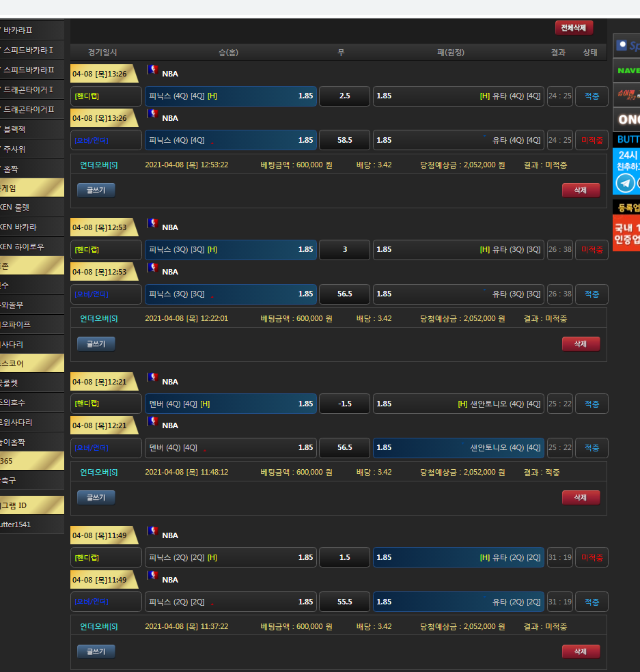Delete the bet placed at 12:53:22
The width and height of the screenshot is (640, 672).
coord(581,190)
